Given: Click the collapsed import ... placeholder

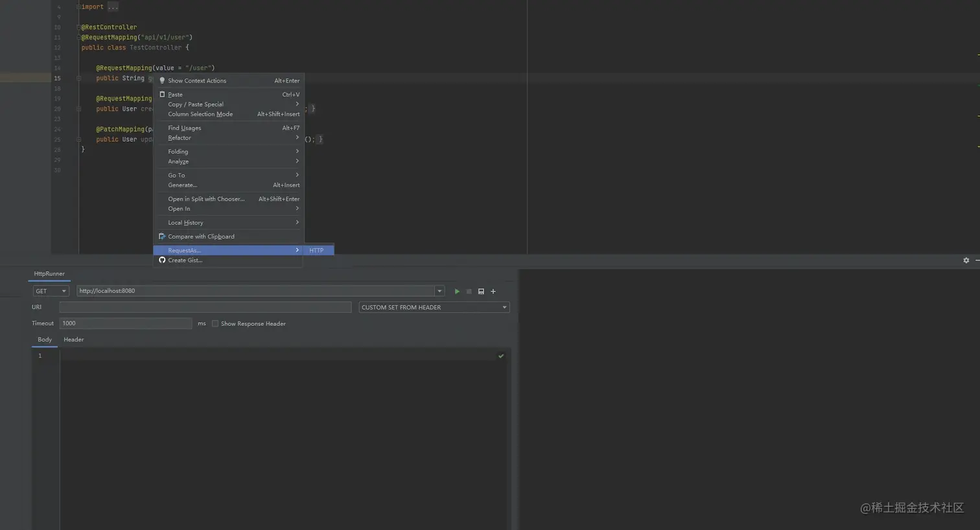Looking at the screenshot, I should click(x=113, y=6).
